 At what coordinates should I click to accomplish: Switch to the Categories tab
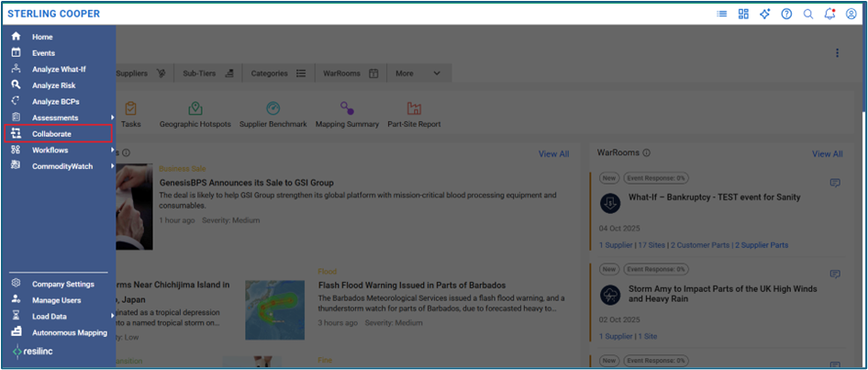tap(278, 73)
